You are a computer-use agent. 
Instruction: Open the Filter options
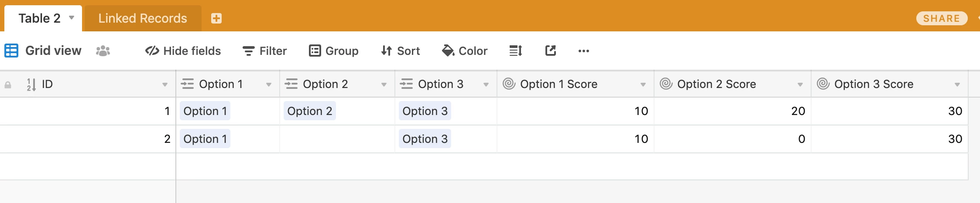tap(265, 51)
